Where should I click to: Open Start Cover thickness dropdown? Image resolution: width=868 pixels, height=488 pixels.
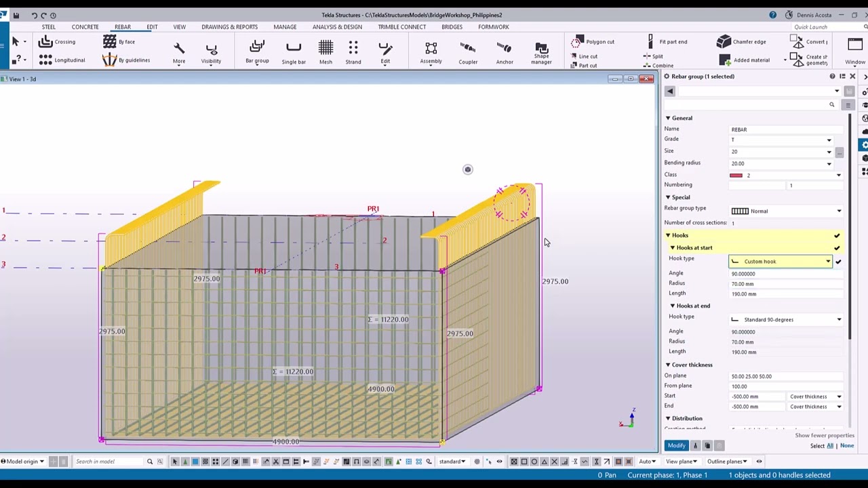(x=839, y=397)
